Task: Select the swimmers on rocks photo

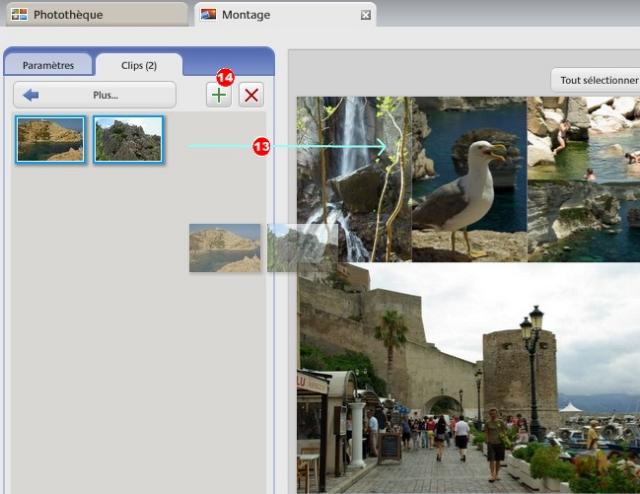Action: 583,138
